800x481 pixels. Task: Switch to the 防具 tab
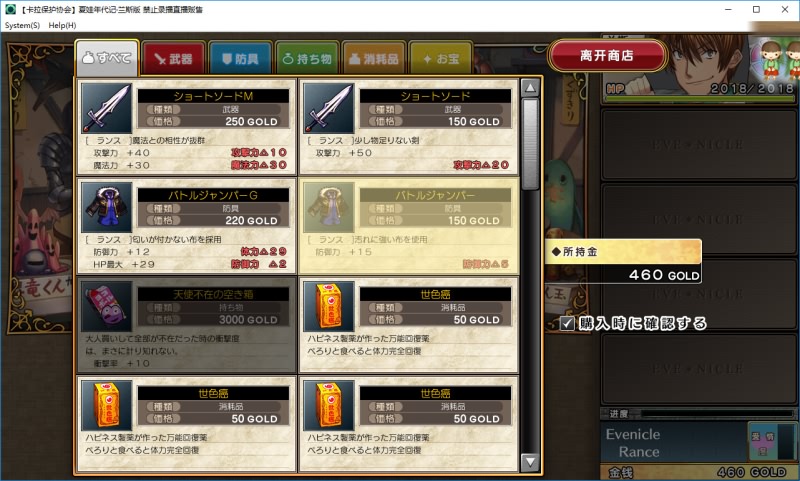[240, 59]
